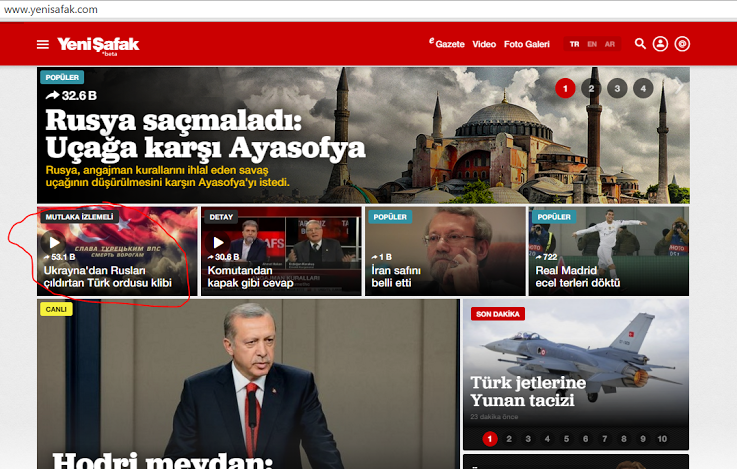
Task: Switch site language to AR
Action: point(610,44)
